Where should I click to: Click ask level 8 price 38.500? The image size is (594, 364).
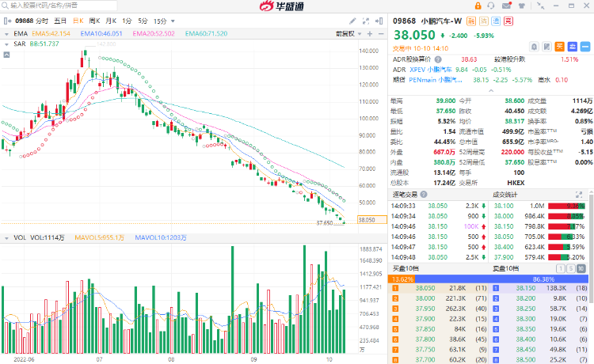[x=526, y=360]
